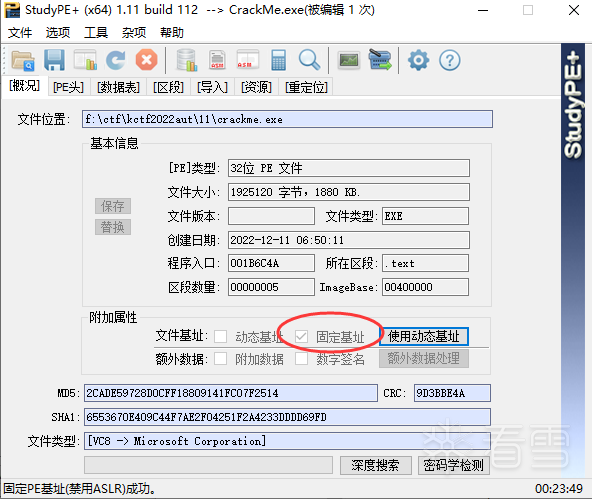The height and width of the screenshot is (499, 592).
Task: Switch to the [区段] tab
Action: 168,87
